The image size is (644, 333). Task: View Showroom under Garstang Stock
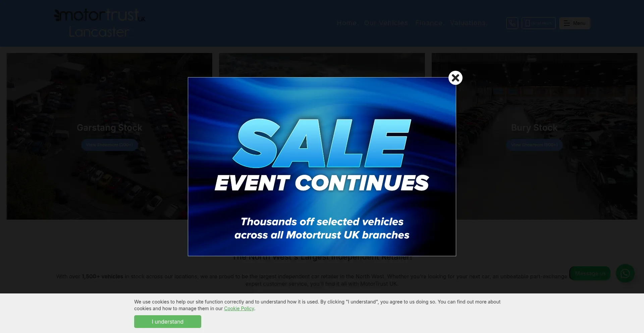(x=110, y=145)
